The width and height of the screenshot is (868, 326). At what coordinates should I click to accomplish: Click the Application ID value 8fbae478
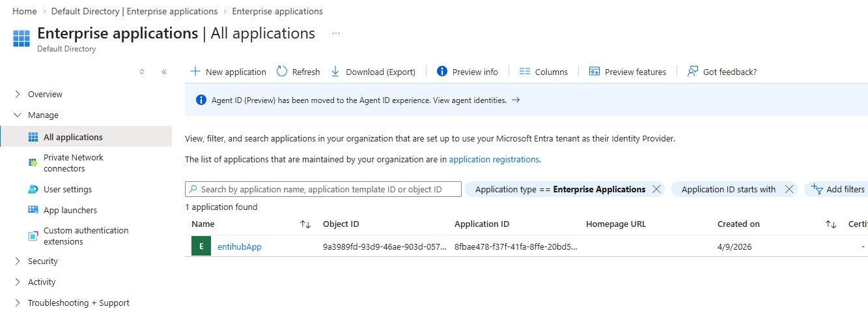516,246
